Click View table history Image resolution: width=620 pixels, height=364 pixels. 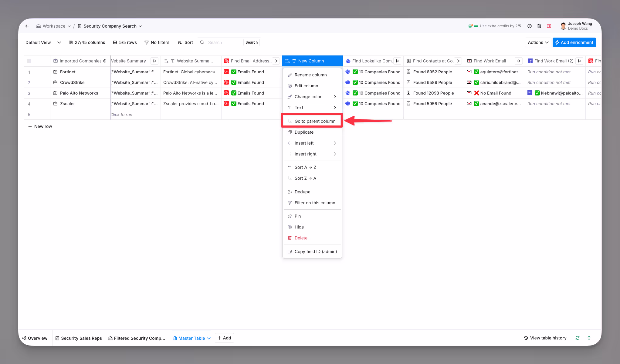[x=545, y=338]
